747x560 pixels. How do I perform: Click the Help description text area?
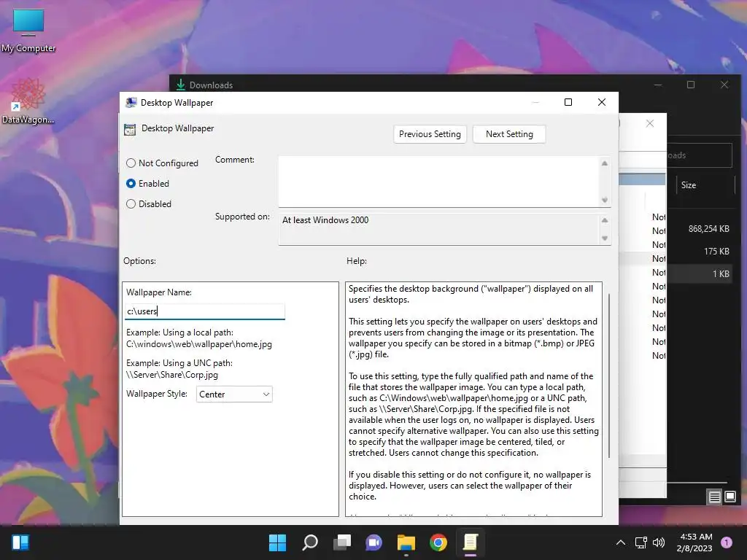(474, 399)
